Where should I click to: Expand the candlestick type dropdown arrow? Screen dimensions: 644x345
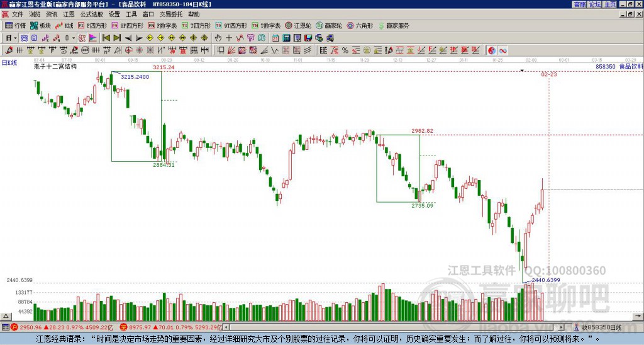click(74, 38)
